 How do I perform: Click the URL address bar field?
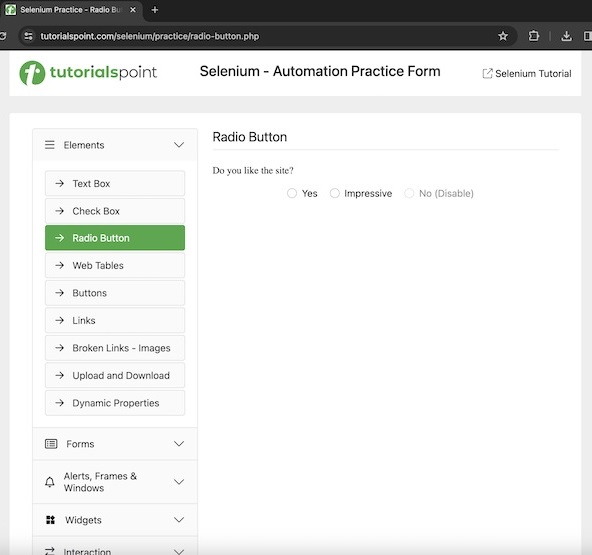(264, 36)
